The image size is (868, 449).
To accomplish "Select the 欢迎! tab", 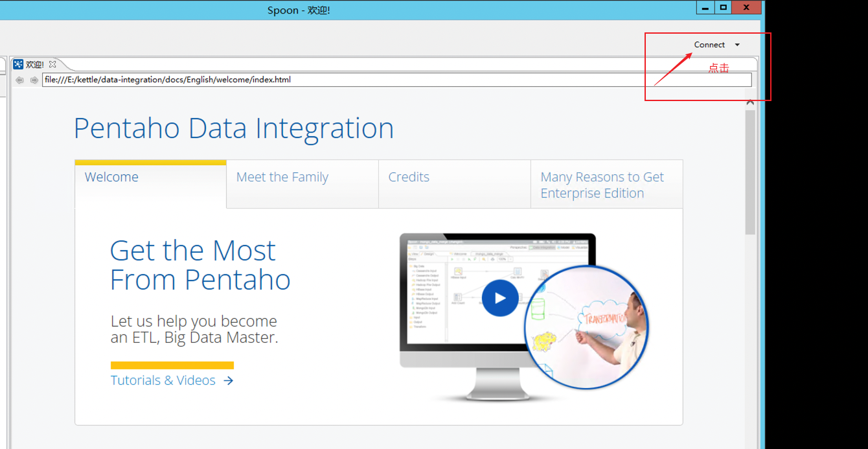I will coord(35,64).
